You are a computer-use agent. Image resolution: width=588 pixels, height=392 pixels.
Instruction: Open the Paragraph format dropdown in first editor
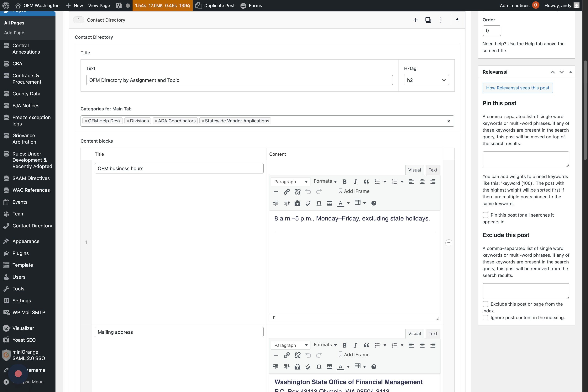[x=290, y=182]
